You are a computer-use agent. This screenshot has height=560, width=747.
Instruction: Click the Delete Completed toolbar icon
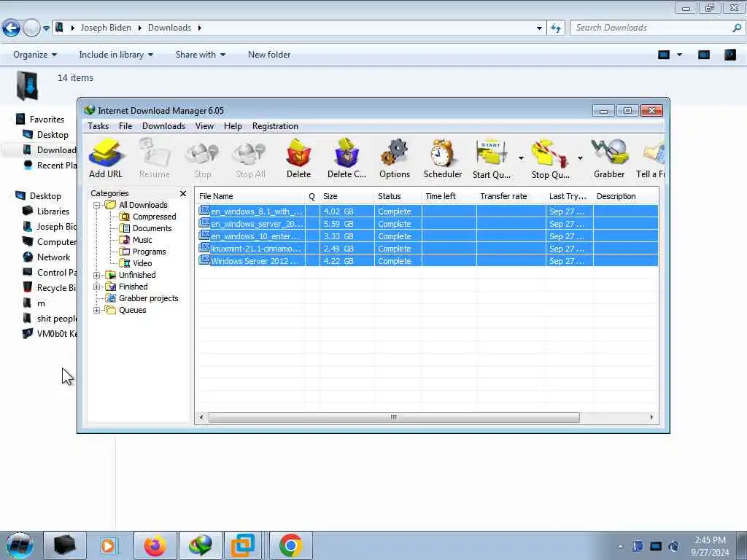347,158
